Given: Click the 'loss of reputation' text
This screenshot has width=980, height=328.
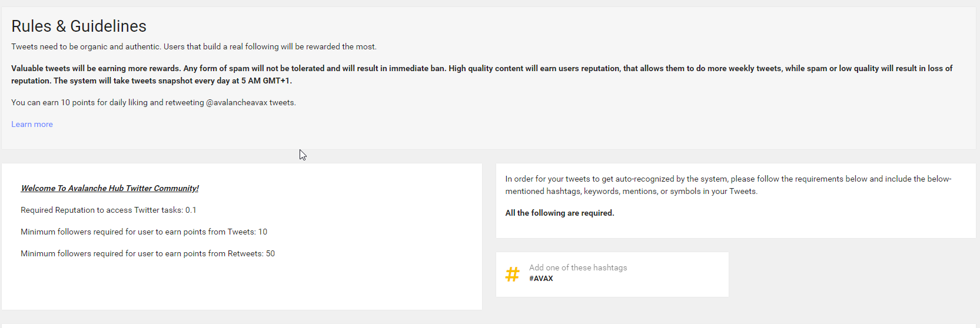Looking at the screenshot, I should (x=939, y=68).
